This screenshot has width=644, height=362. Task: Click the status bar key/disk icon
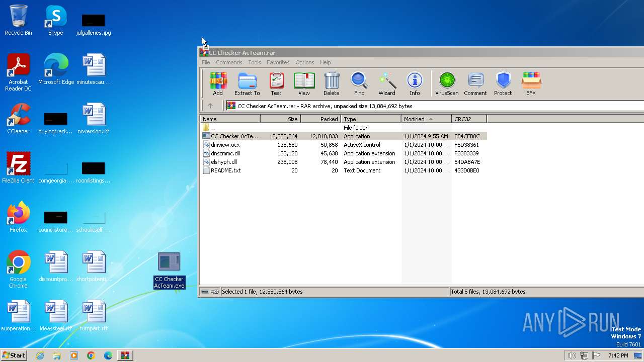coord(210,292)
